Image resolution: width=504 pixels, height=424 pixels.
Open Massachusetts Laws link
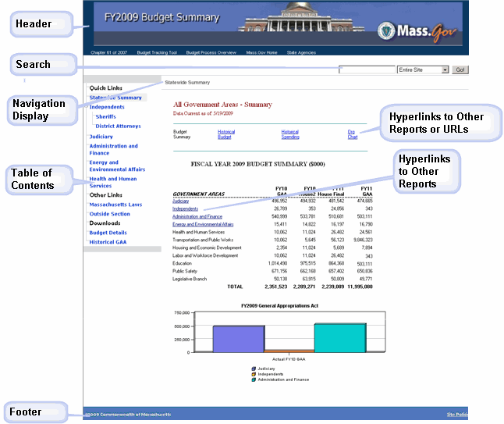pyautogui.click(x=115, y=205)
